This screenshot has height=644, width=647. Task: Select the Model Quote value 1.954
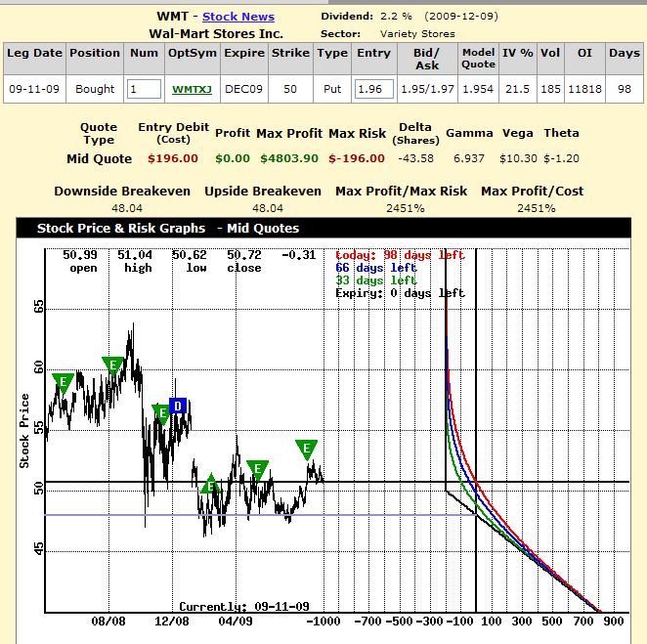tap(478, 89)
